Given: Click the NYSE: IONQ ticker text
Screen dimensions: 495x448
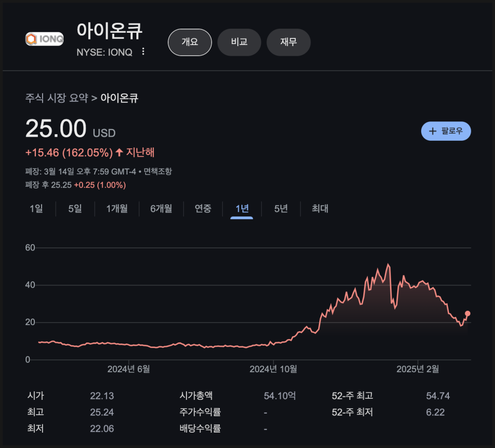Looking at the screenshot, I should (105, 52).
